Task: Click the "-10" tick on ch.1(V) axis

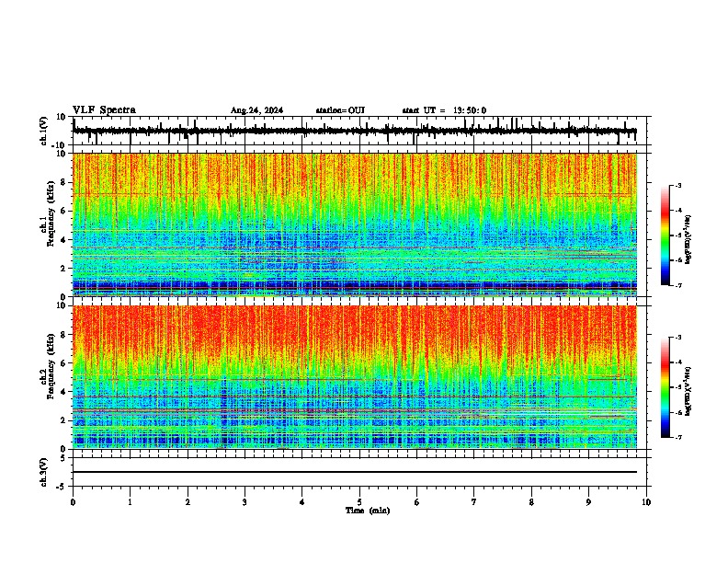Action: [59, 145]
